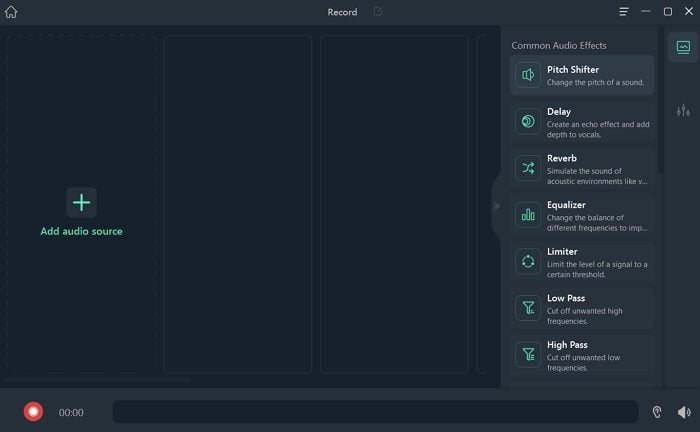
Task: Select the Equalizer effect icon
Action: (x=528, y=215)
